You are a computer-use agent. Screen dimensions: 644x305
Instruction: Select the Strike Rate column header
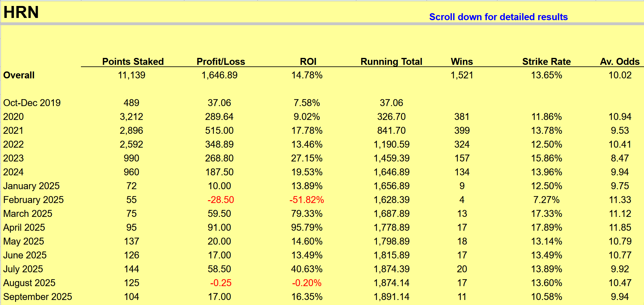(x=546, y=61)
